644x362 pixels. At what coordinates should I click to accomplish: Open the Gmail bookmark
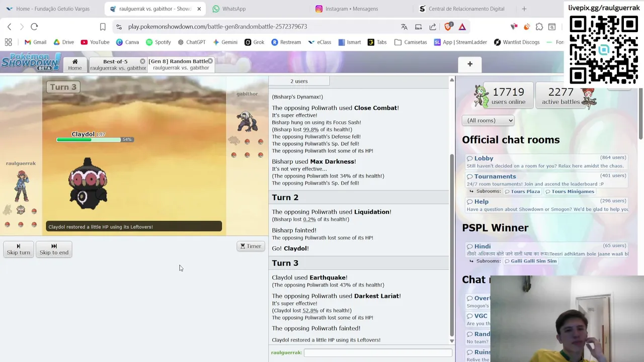(35, 42)
